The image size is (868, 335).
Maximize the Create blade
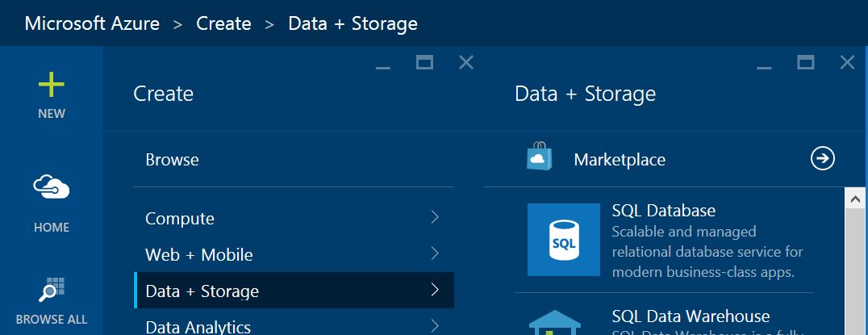point(424,63)
